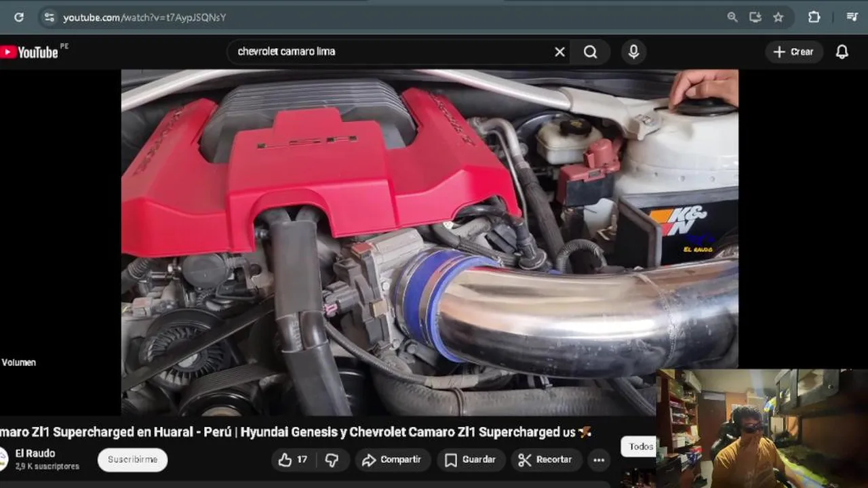Click the install app icon in address bar
This screenshot has height=488, width=868.
755,18
